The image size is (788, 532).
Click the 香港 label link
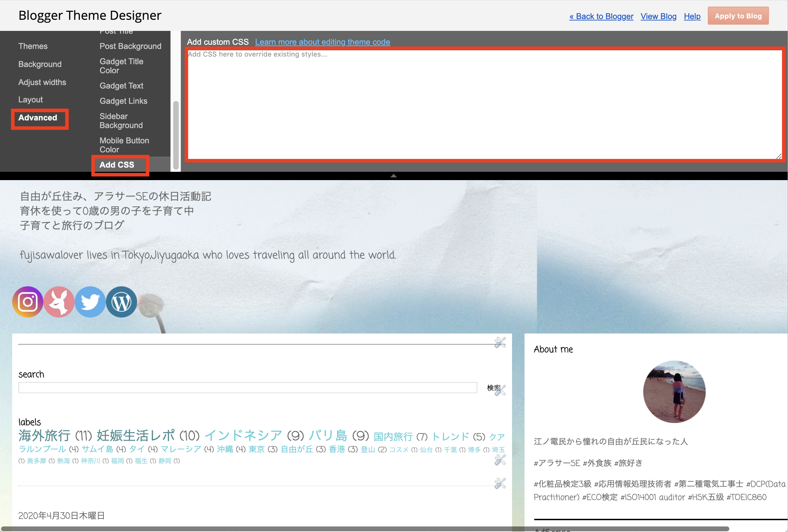tap(337, 449)
